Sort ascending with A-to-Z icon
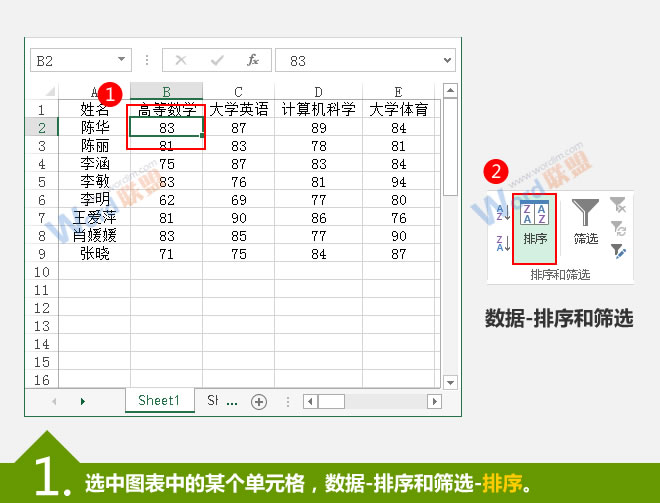 click(502, 211)
